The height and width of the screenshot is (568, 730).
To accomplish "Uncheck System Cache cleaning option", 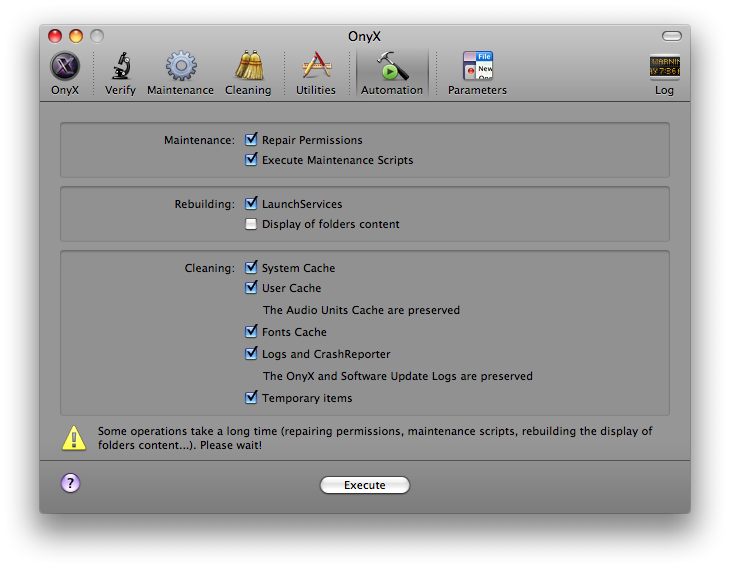I will pyautogui.click(x=252, y=268).
